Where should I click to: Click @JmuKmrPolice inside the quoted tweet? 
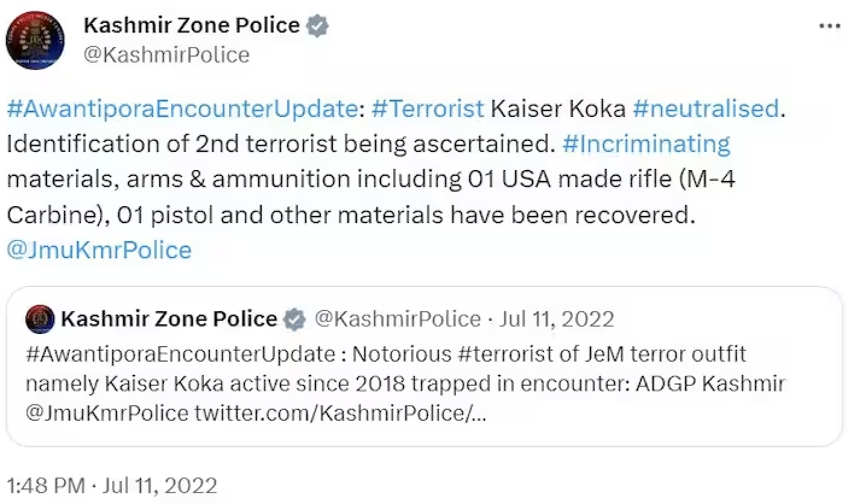pyautogui.click(x=107, y=414)
